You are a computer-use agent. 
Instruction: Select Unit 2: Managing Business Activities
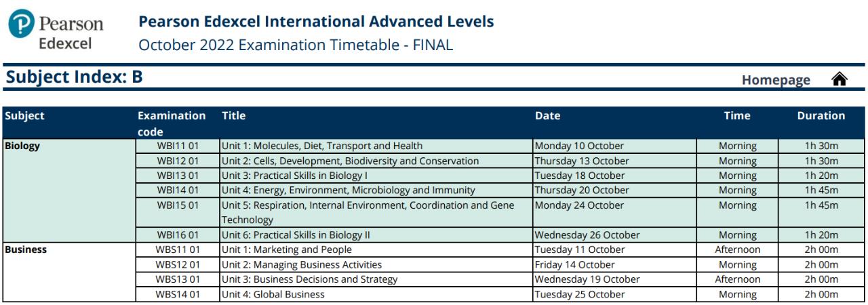[x=302, y=264]
